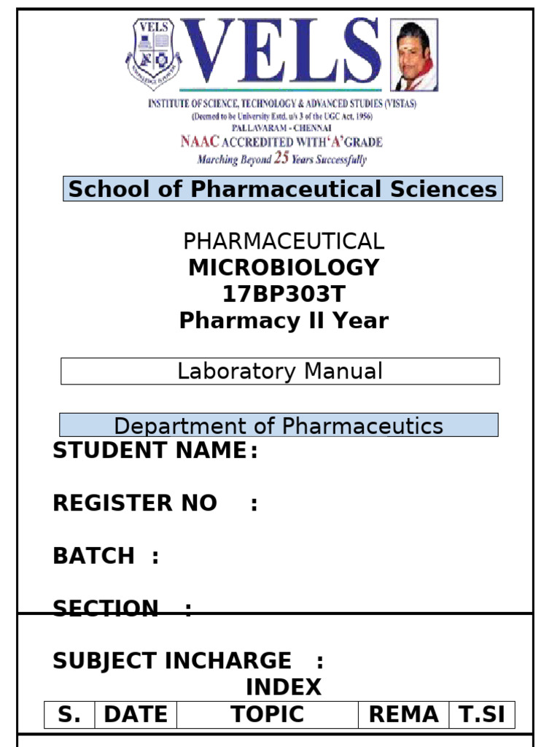Click the NAAC accredited 'A' grade text
The height and width of the screenshot is (747, 560).
click(x=281, y=142)
